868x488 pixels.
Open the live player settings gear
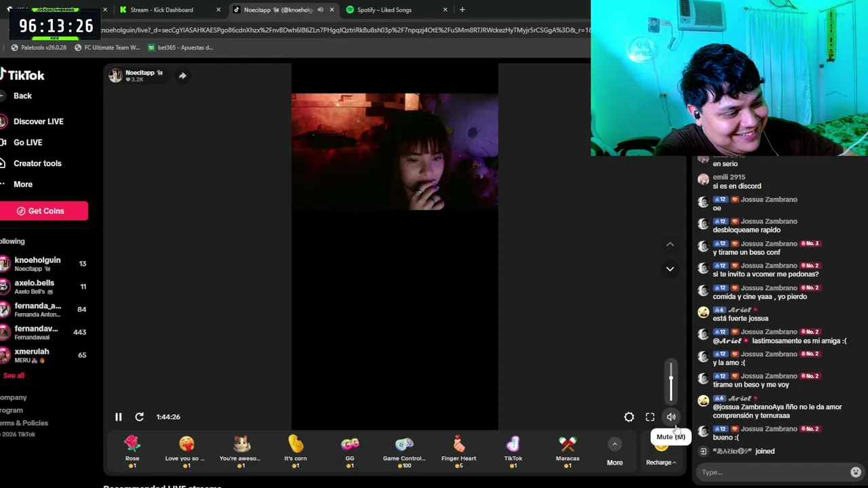click(x=629, y=417)
